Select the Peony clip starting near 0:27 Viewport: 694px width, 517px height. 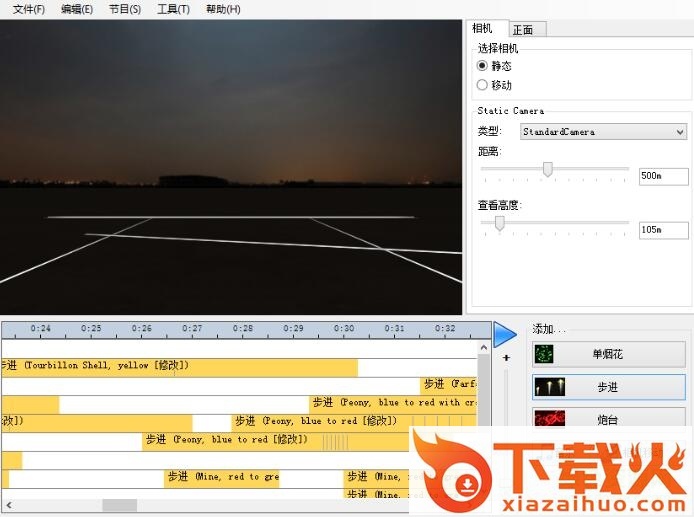click(275, 442)
